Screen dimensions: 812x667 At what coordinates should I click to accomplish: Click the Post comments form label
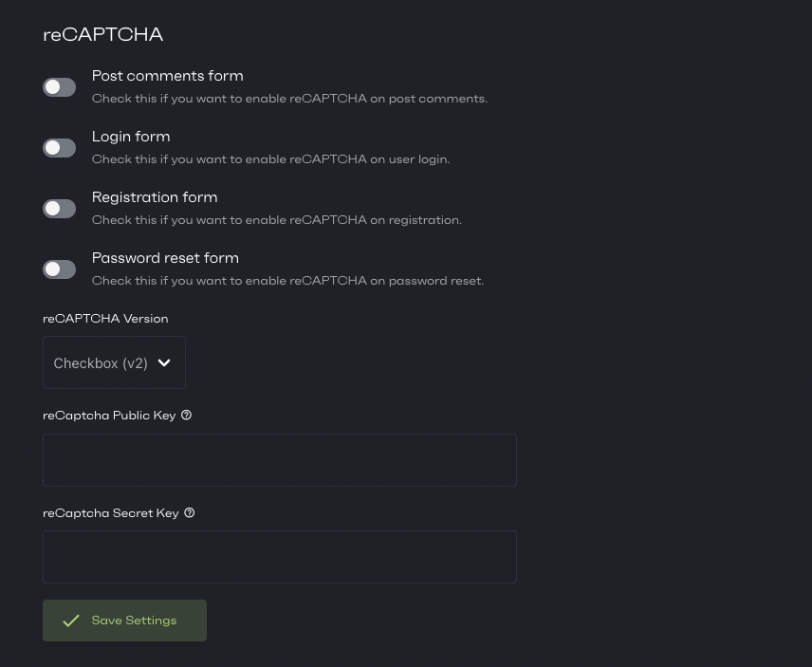coord(167,76)
